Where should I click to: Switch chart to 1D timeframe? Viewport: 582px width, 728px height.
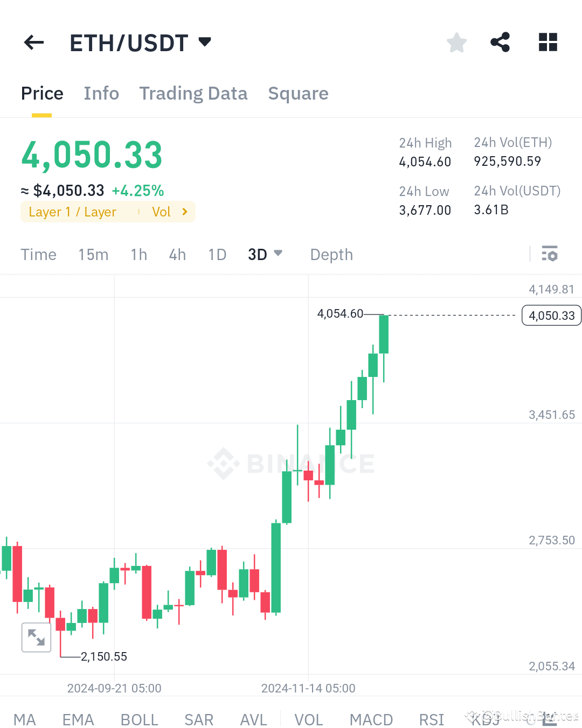217,254
